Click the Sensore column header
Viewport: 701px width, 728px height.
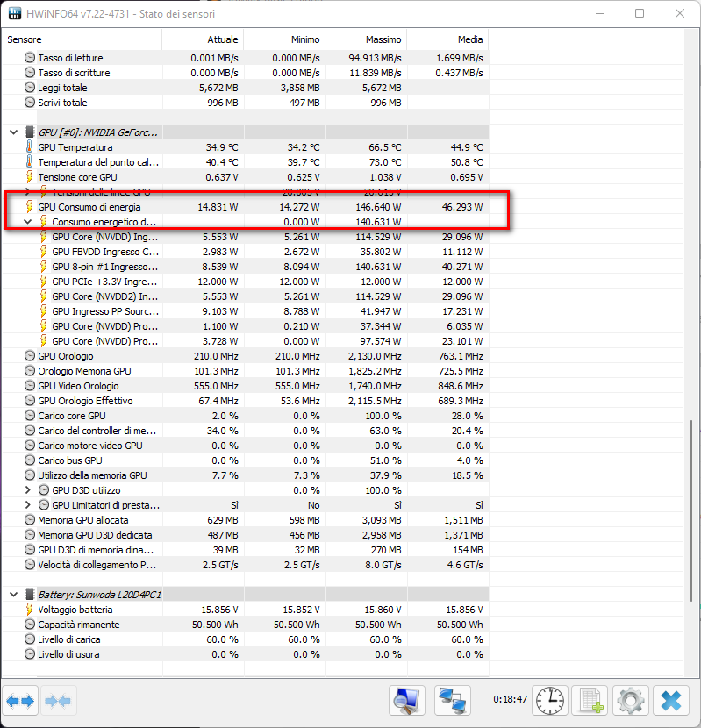pos(82,39)
